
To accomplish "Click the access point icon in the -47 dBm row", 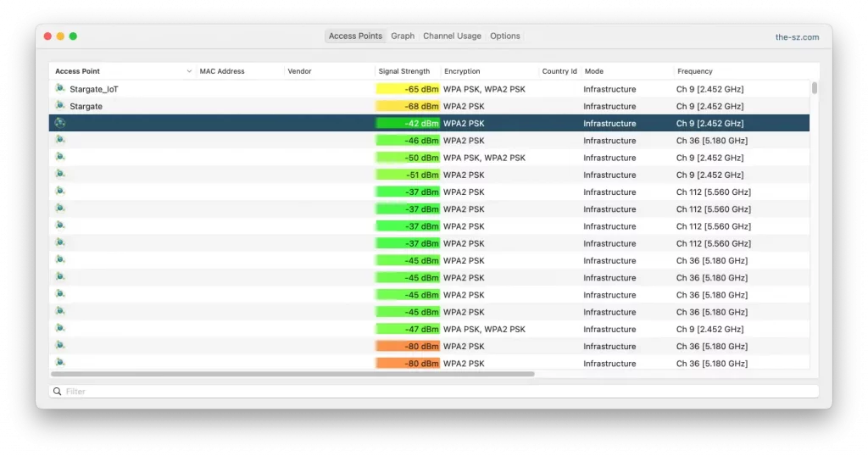I will [x=60, y=329].
